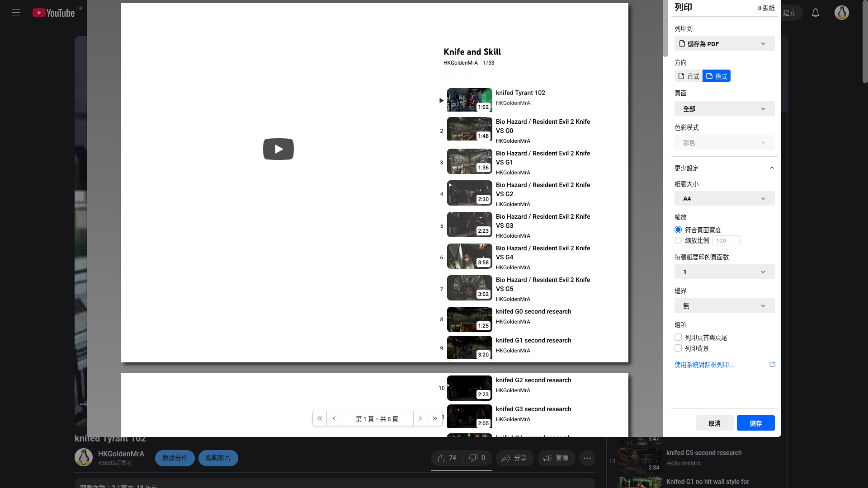Click knifed G2 second research title
Image resolution: width=868 pixels, height=488 pixels.
[533, 380]
